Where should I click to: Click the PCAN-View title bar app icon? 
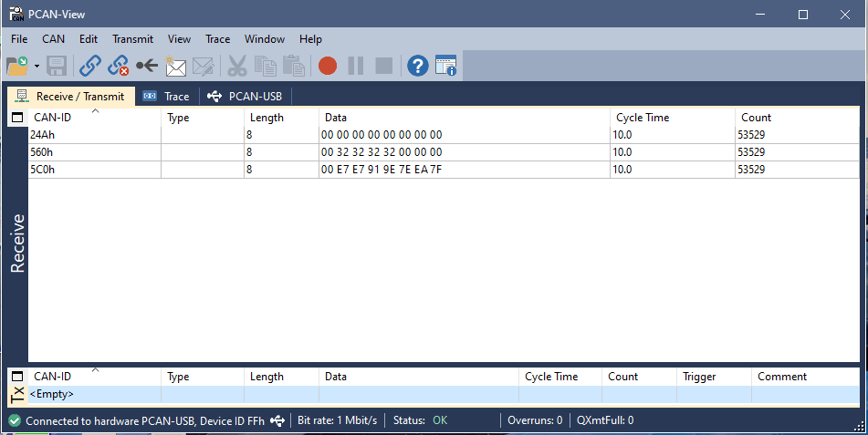pos(16,14)
